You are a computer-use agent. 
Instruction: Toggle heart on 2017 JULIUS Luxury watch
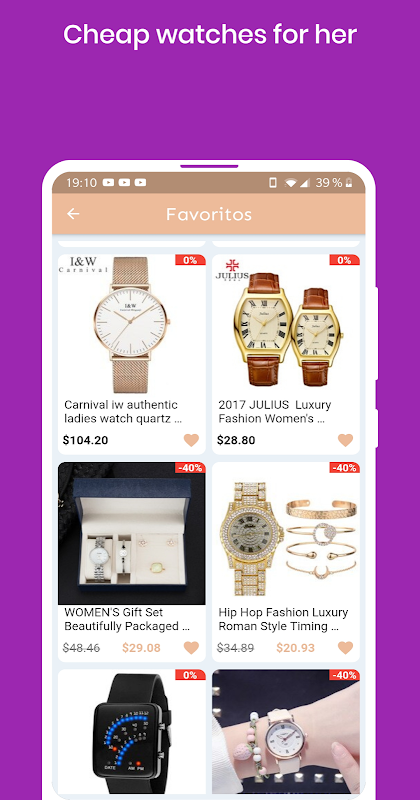tap(345, 440)
